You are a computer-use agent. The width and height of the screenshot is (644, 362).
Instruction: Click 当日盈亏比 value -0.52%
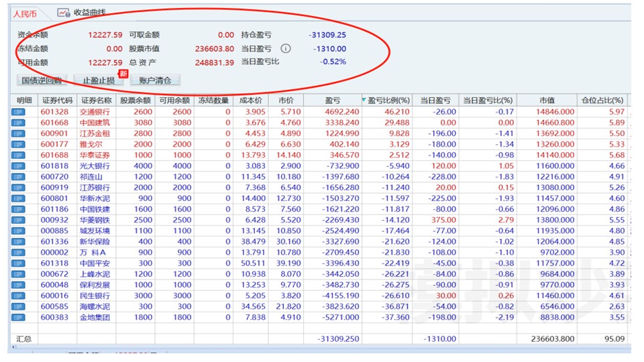tap(333, 62)
